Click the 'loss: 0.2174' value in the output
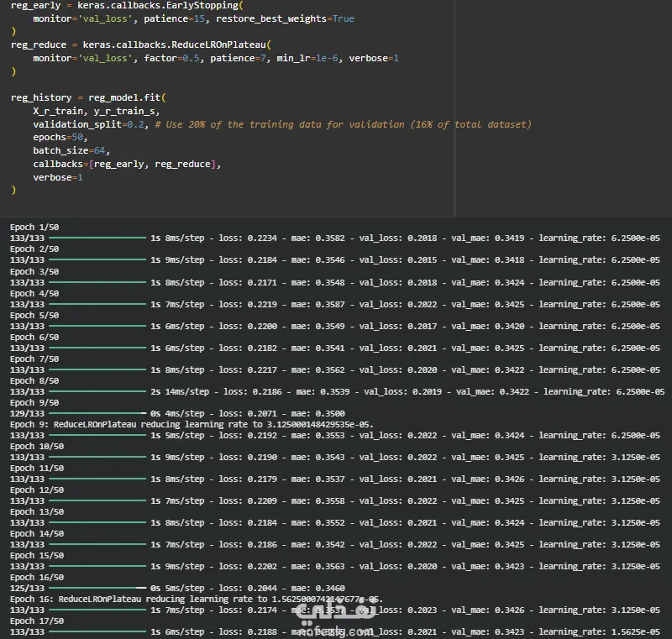672x639 pixels. click(248, 610)
